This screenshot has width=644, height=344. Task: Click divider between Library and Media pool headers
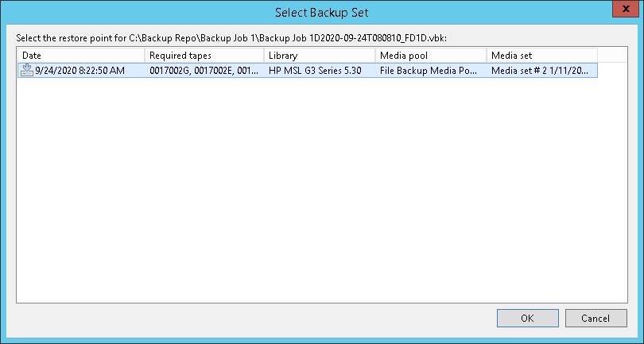pos(375,55)
